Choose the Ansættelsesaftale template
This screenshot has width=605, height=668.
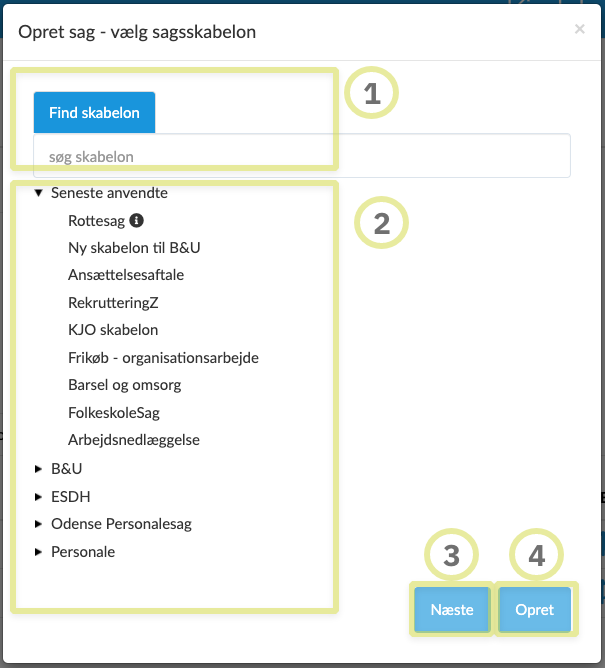click(126, 274)
